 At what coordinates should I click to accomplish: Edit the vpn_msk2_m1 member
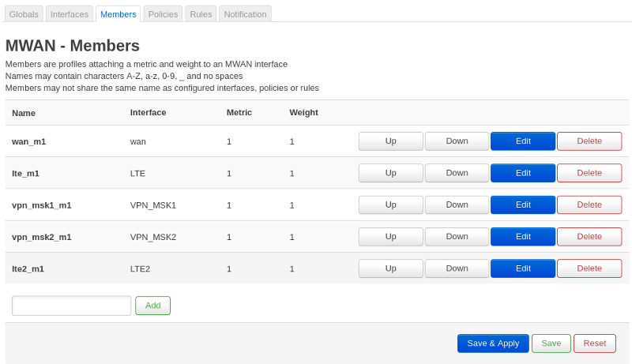(x=523, y=237)
